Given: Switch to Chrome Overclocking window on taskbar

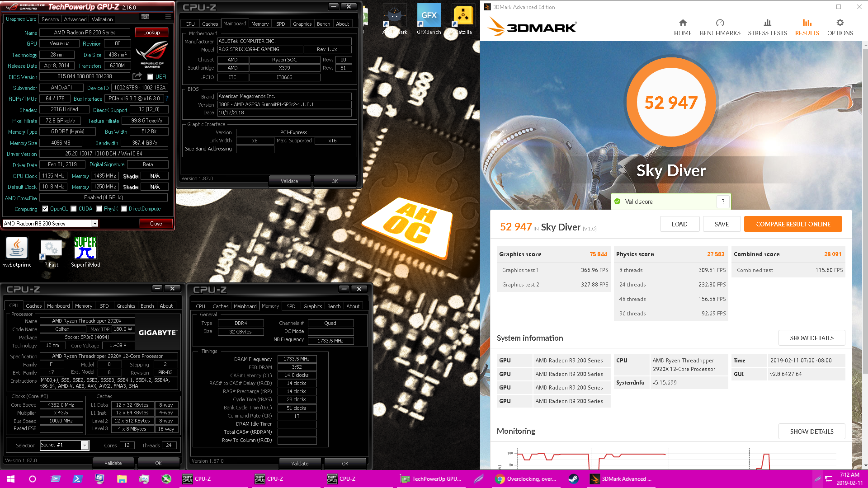Looking at the screenshot, I should 526,479.
